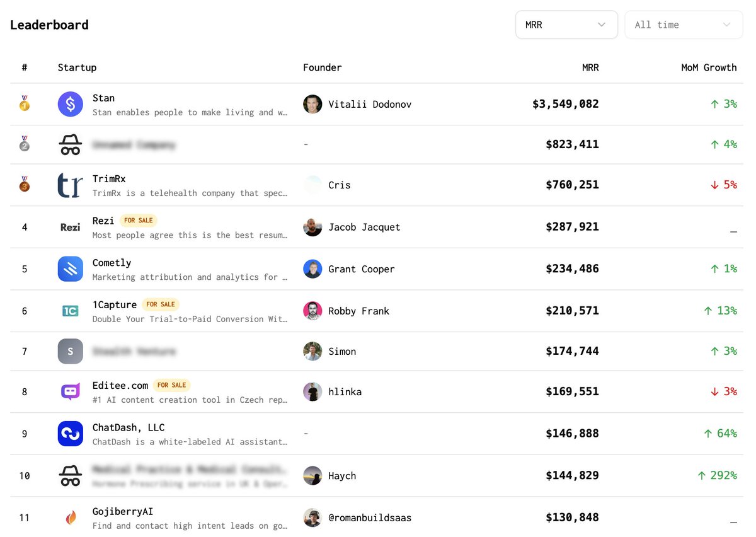This screenshot has width=756, height=537.
Task: Open the MRR metric dropdown
Action: coord(566,25)
